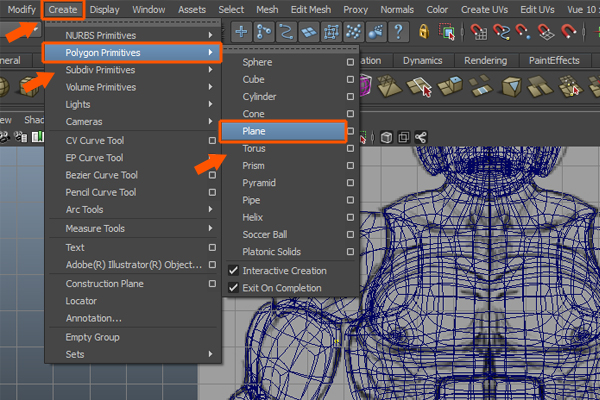Choose Empty Group from Create menu
Image resolution: width=600 pixels, height=400 pixels.
tap(94, 337)
